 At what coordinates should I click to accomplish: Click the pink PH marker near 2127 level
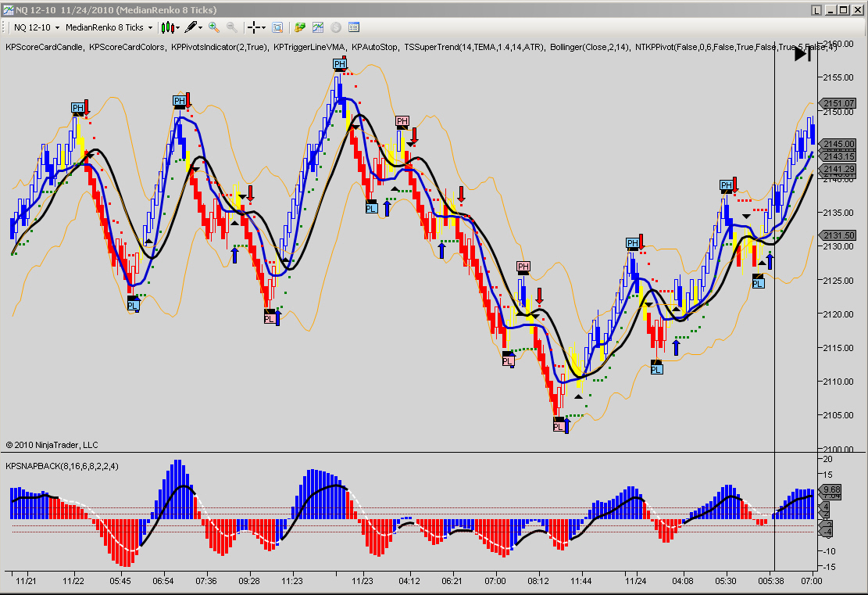coord(523,267)
